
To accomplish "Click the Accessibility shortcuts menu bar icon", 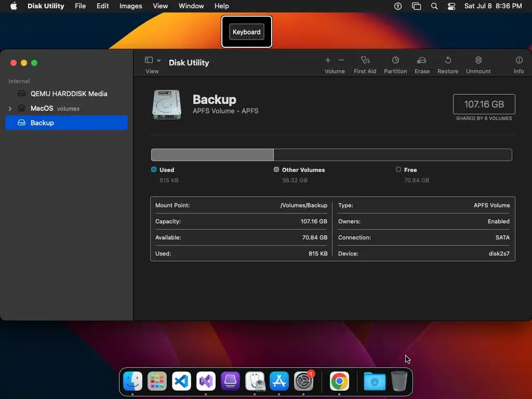I will pyautogui.click(x=398, y=6).
